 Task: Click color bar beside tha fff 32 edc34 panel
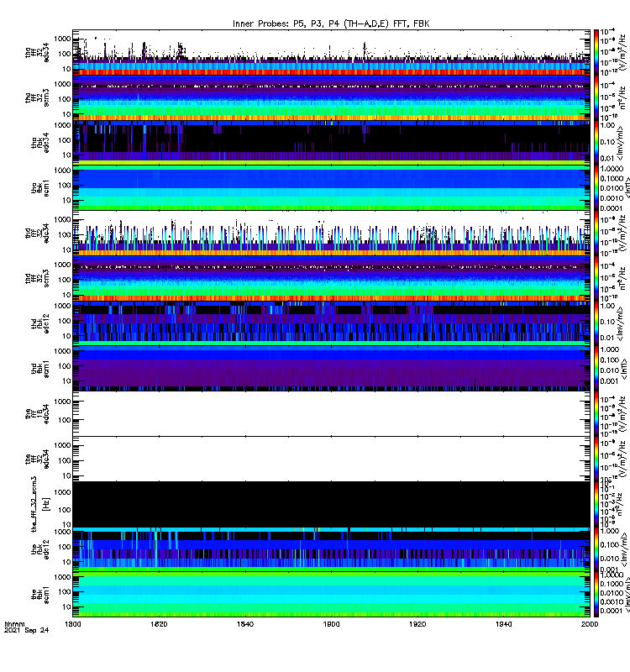click(596, 52)
